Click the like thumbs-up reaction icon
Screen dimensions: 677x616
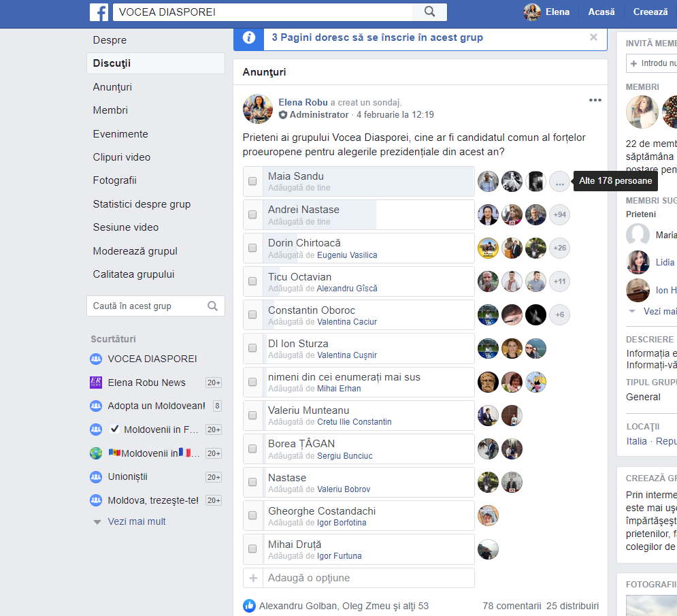(x=249, y=606)
